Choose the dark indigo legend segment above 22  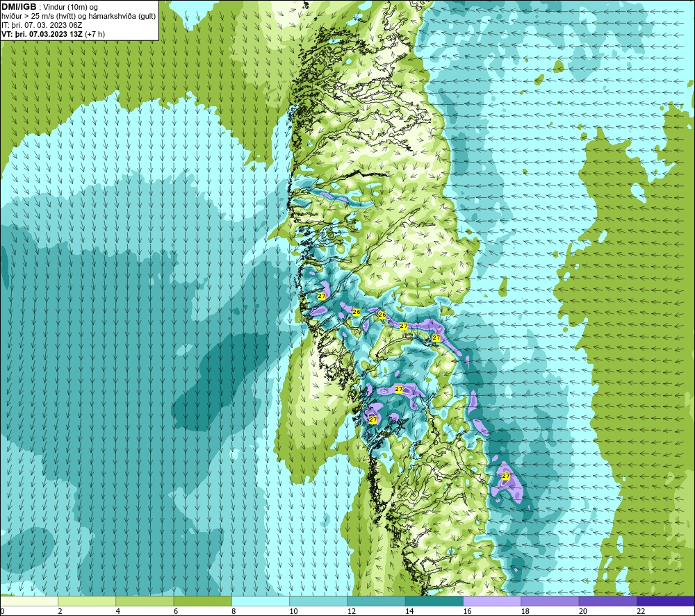(666, 601)
